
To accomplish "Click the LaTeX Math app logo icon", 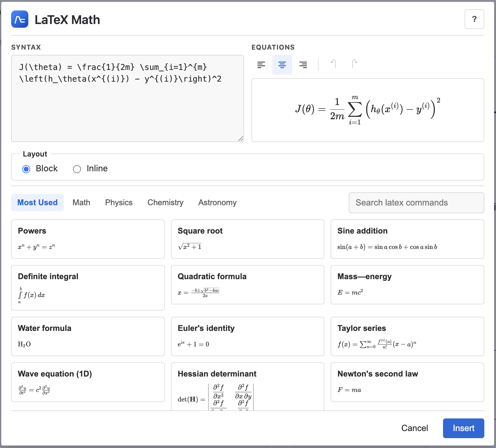I will tap(20, 19).
